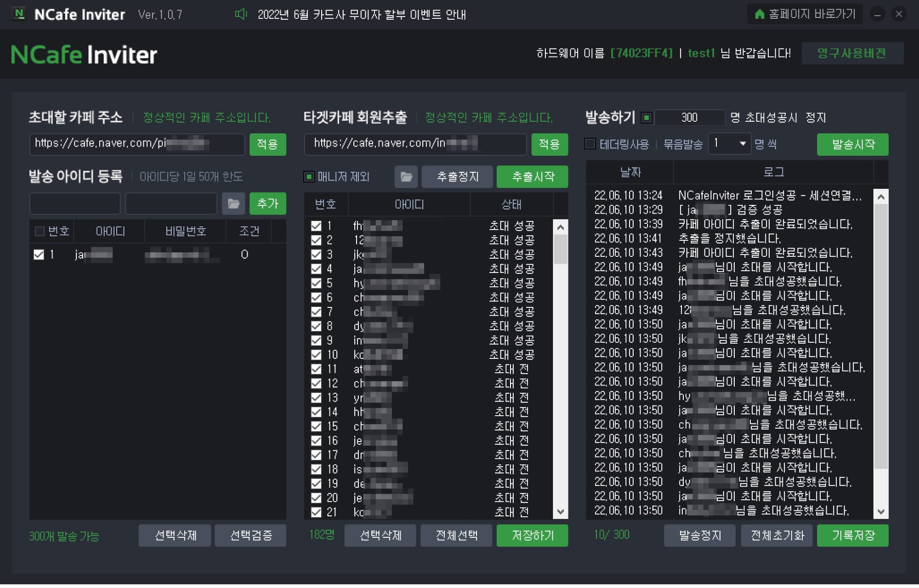Click the 182명 member count text

[x=322, y=535]
